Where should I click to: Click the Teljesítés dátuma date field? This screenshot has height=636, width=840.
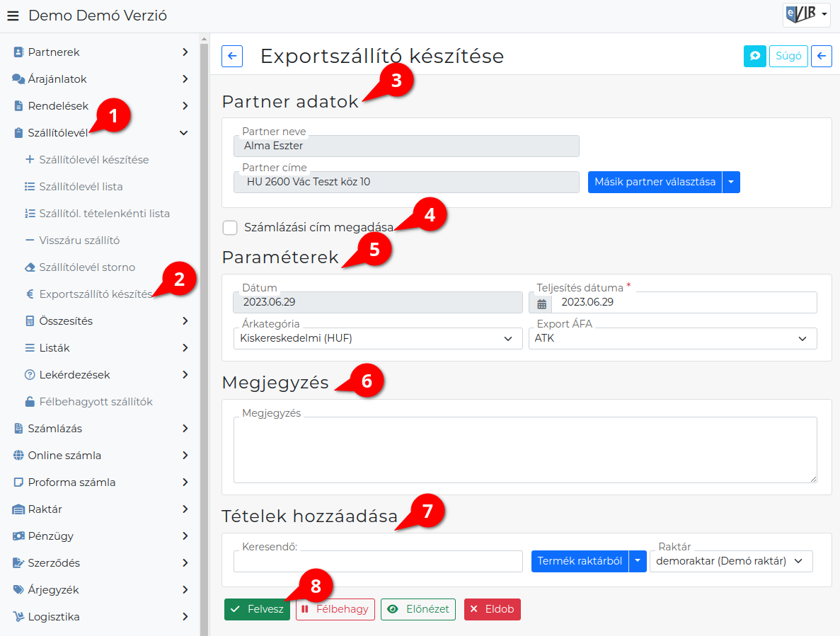pos(684,303)
